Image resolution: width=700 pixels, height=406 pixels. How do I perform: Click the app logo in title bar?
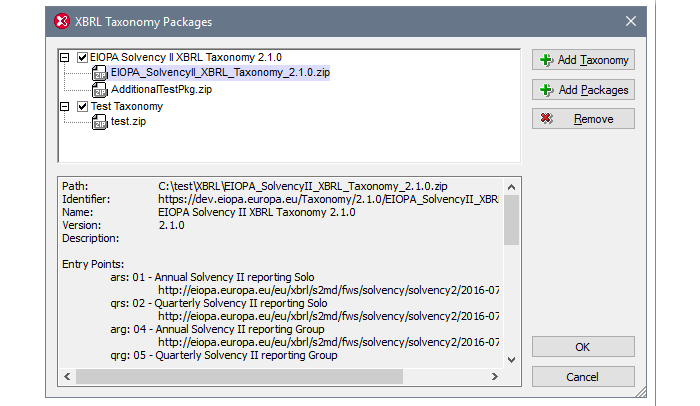63,21
